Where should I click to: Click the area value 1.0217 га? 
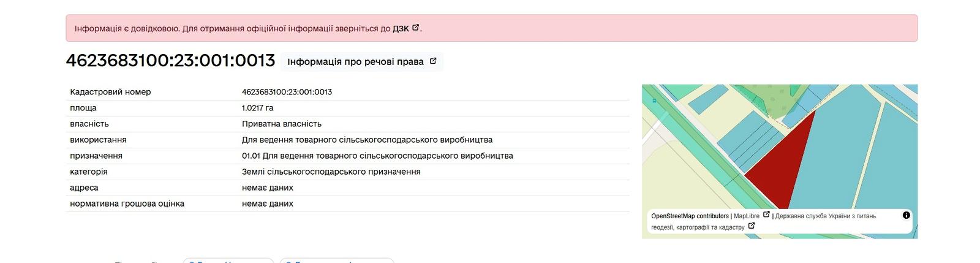click(x=257, y=108)
